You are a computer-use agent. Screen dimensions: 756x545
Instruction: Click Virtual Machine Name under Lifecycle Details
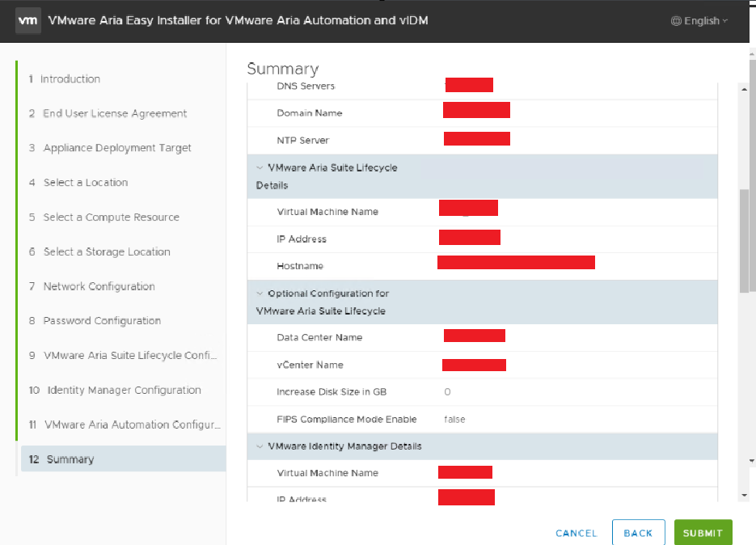327,212
